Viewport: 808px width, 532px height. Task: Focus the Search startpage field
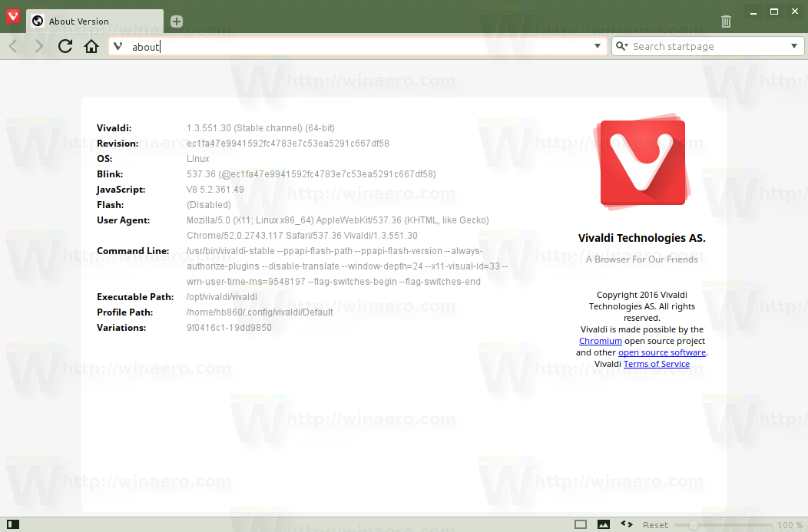[707, 46]
